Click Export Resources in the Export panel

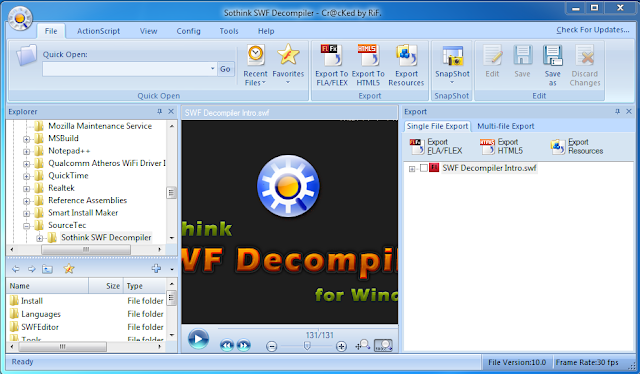[x=577, y=146]
